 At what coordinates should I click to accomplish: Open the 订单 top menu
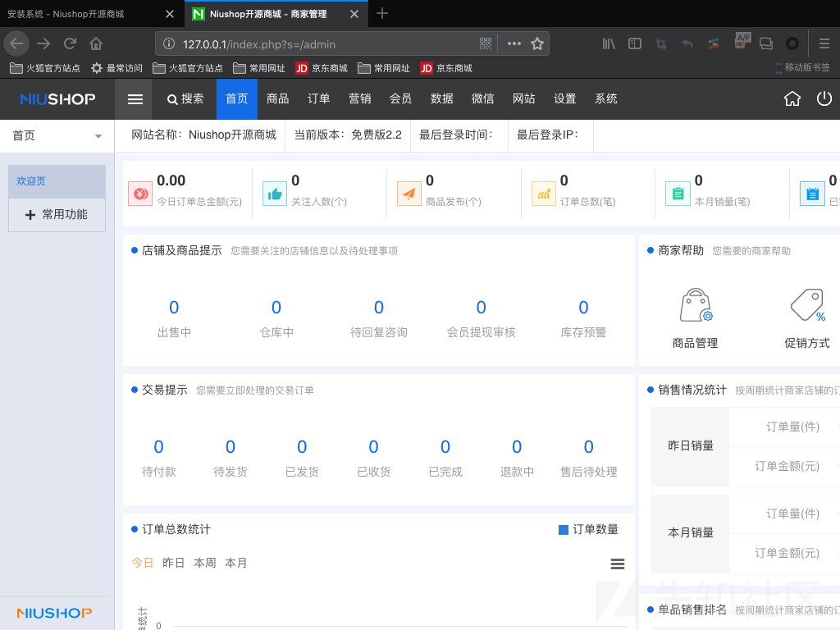pos(319,99)
